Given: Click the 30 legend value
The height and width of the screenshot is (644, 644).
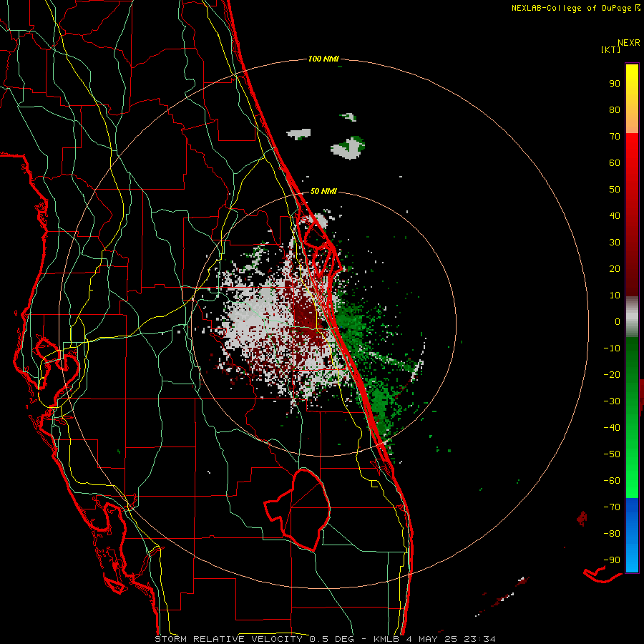Looking at the screenshot, I should click(615, 243).
